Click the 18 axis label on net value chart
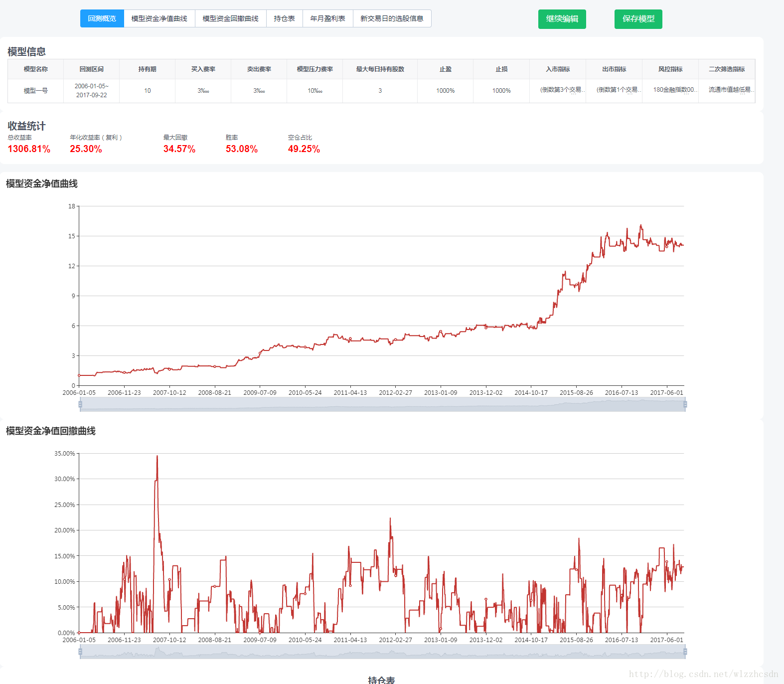Screen dimensions: 784x684 (x=72, y=206)
